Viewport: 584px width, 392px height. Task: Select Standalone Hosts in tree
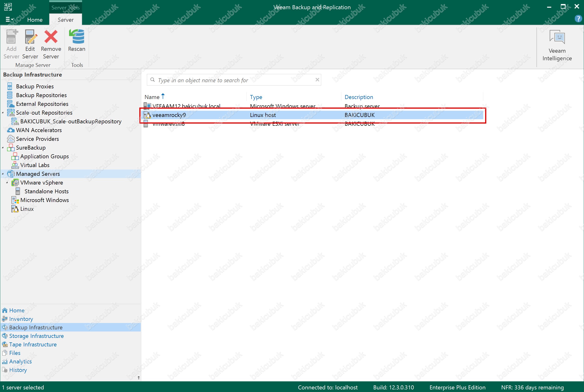(x=46, y=191)
